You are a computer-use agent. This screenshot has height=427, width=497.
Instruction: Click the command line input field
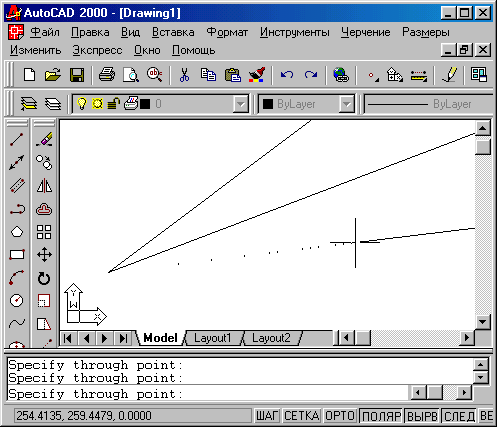(x=207, y=394)
